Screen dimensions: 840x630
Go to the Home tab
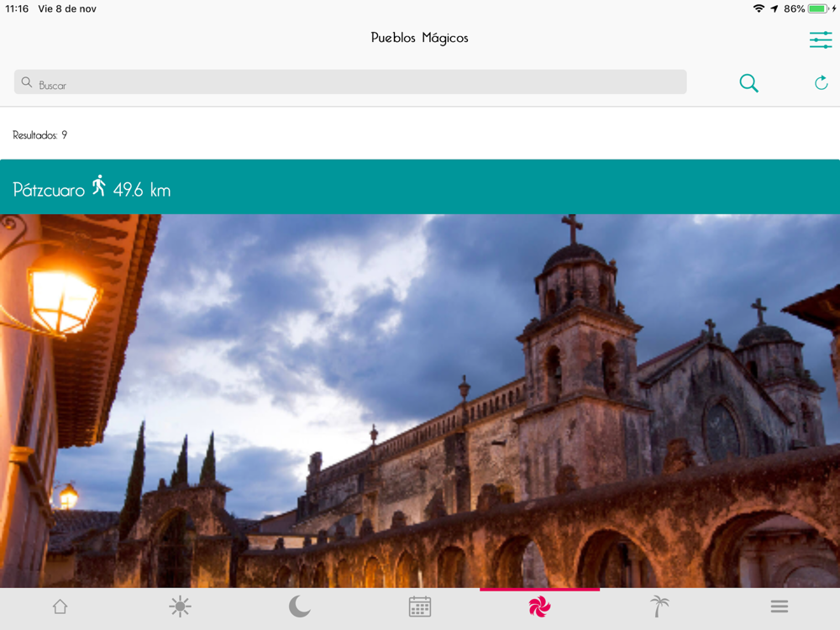pos(60,607)
